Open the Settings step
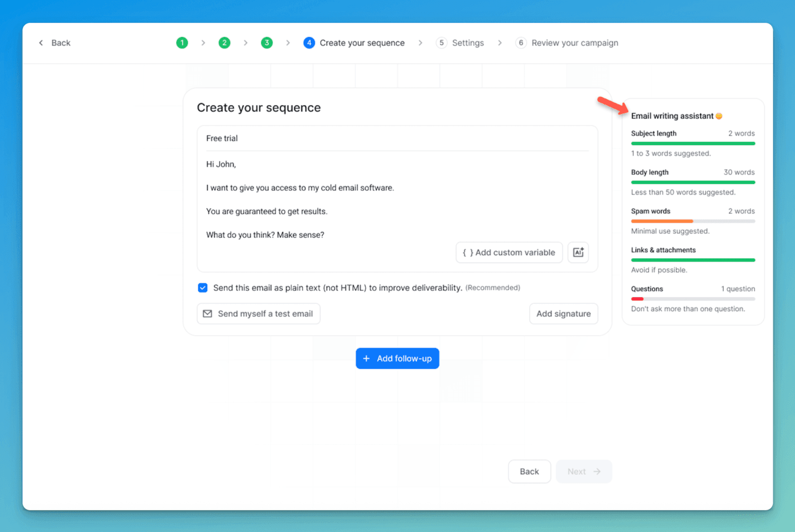The height and width of the screenshot is (532, 795). point(469,42)
